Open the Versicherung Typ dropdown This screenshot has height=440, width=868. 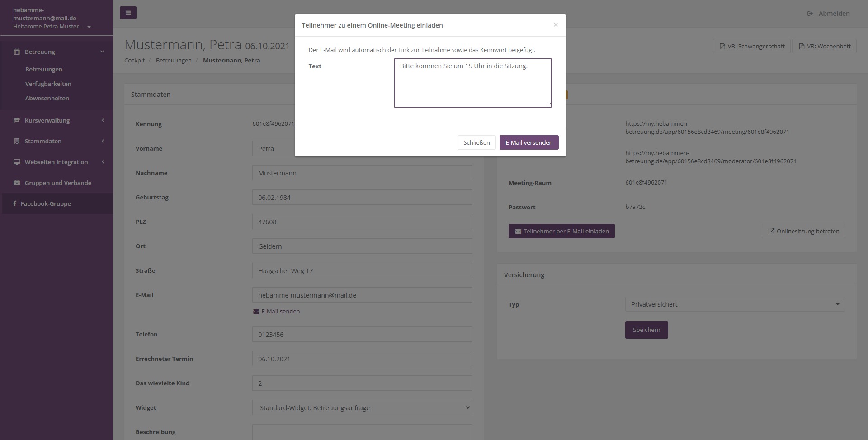pyautogui.click(x=735, y=304)
